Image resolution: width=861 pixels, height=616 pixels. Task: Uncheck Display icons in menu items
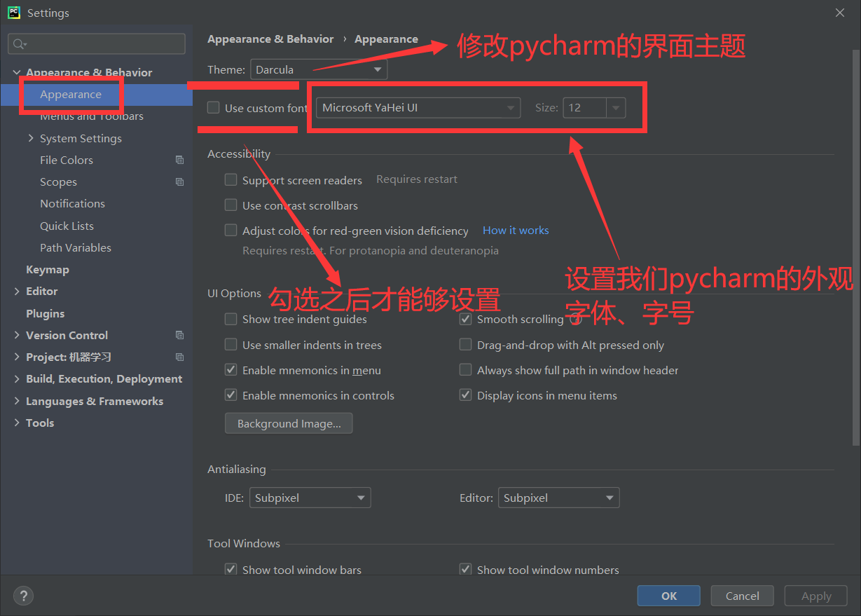pos(465,395)
